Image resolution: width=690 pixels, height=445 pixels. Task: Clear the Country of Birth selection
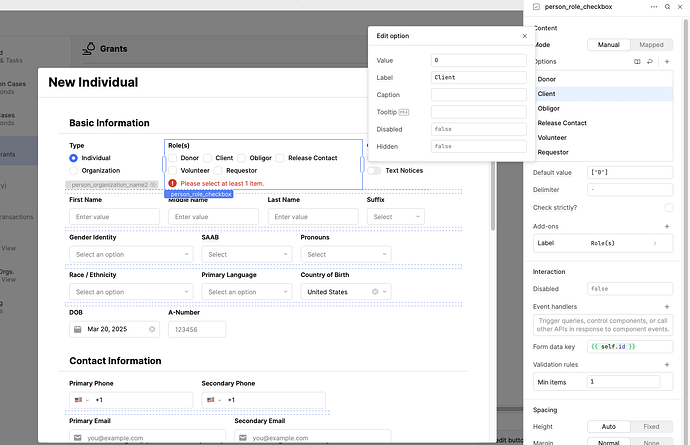(375, 292)
